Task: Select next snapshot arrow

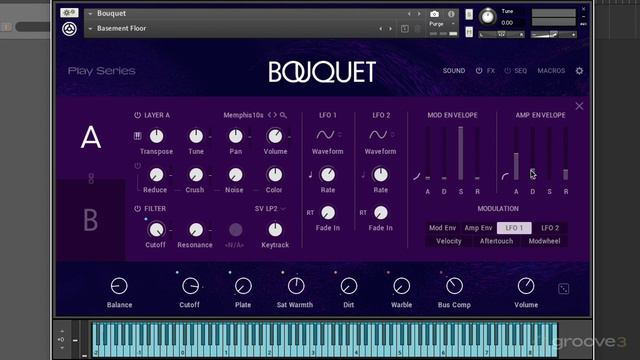Action: (390, 29)
